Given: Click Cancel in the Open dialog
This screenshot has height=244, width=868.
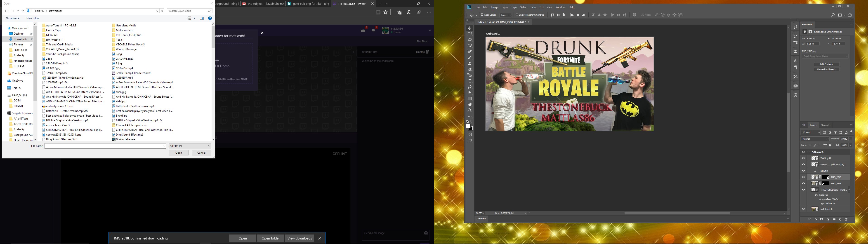Looking at the screenshot, I should (201, 153).
